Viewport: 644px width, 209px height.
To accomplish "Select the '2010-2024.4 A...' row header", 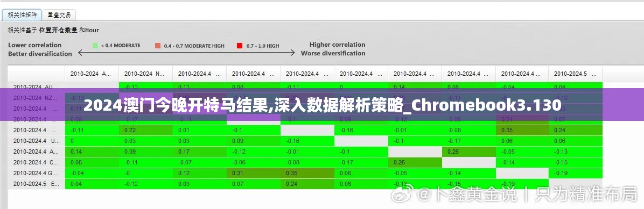I will click(x=36, y=152).
